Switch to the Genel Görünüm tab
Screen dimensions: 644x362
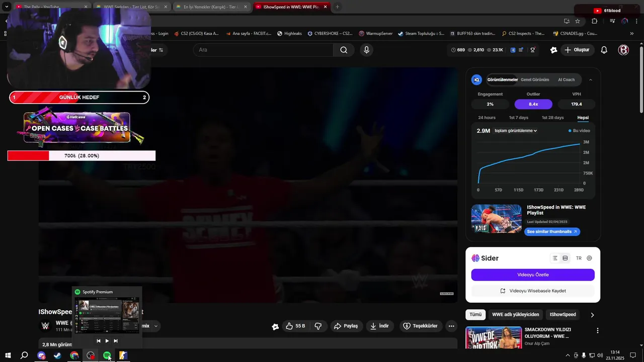point(535,79)
